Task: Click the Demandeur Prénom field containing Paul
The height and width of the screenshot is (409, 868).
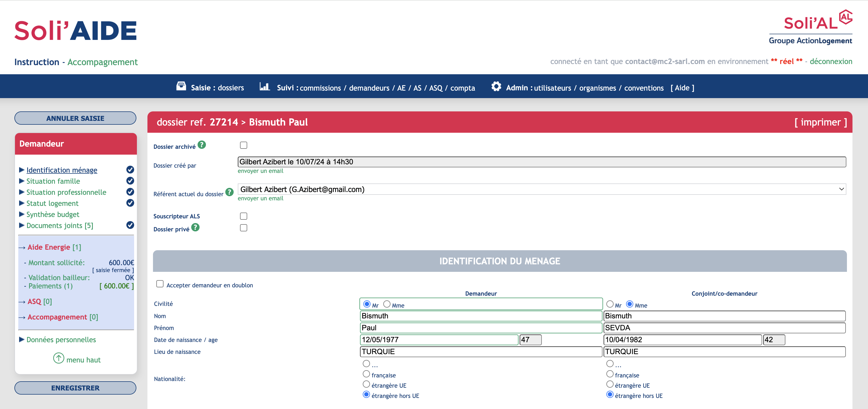Action: [481, 328]
